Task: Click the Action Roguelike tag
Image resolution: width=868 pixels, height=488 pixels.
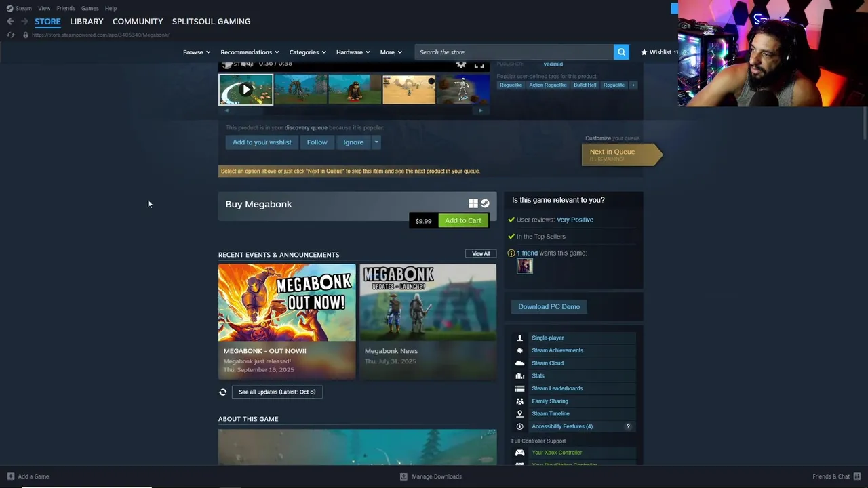Action: pyautogui.click(x=547, y=85)
